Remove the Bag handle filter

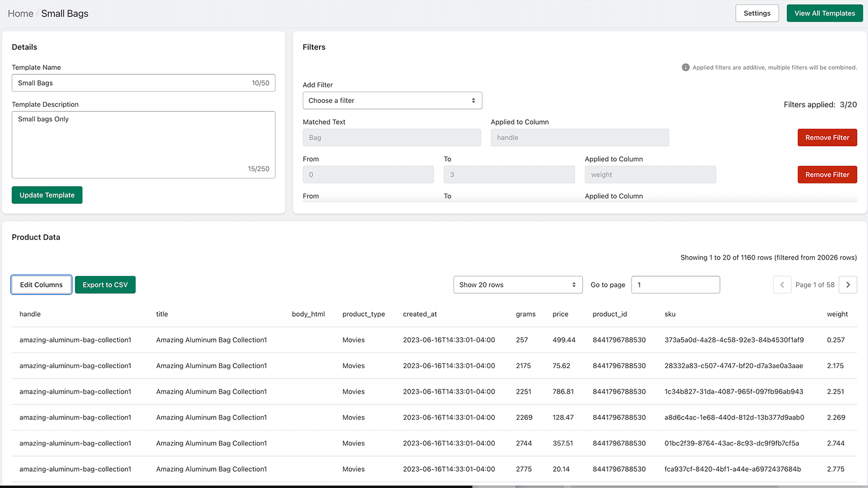tap(827, 137)
